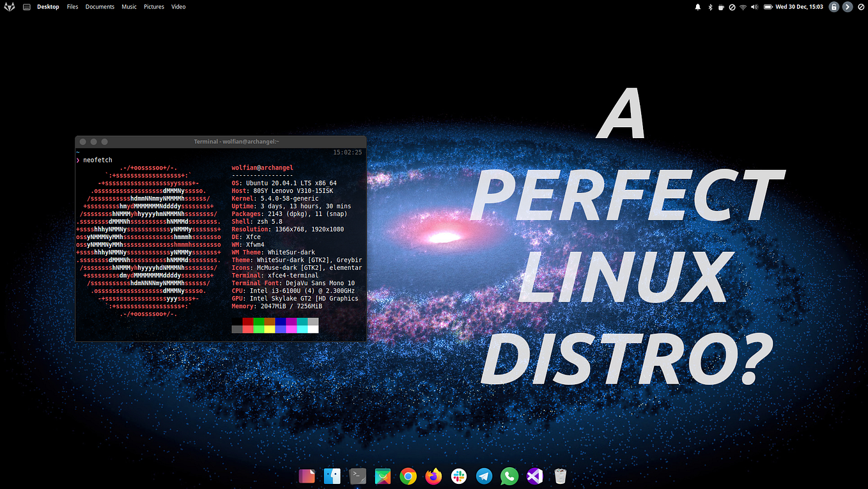
Task: Launch Telegram messenger
Action: (484, 476)
